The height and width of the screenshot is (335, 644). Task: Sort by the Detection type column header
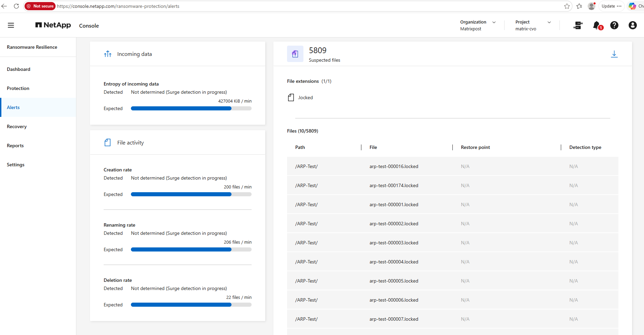pyautogui.click(x=585, y=147)
